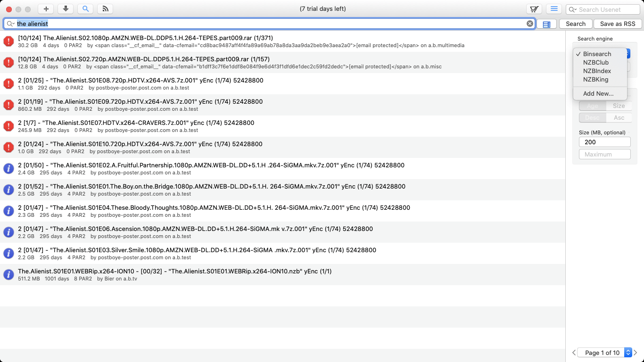This screenshot has height=362, width=644.
Task: Select the S01E02.A.Fruitful.Partnership result title
Action: tap(211, 165)
